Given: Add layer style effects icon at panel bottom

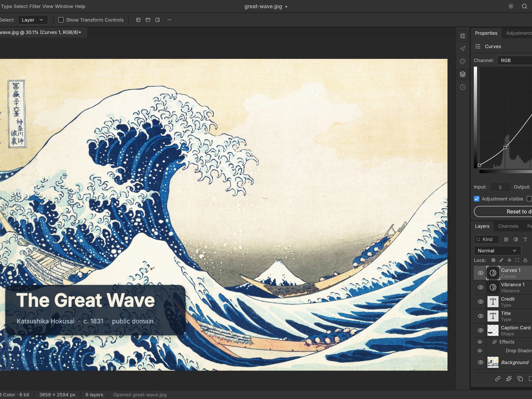Looking at the screenshot, I should (x=509, y=379).
